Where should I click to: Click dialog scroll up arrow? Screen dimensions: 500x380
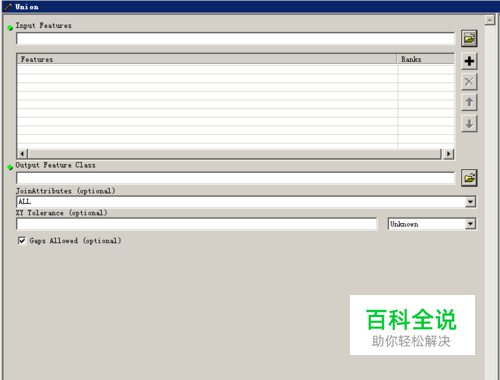pyautogui.click(x=489, y=20)
